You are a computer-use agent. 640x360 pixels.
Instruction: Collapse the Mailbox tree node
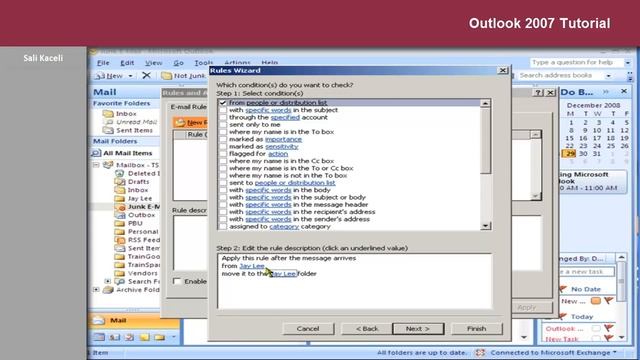pos(96,165)
